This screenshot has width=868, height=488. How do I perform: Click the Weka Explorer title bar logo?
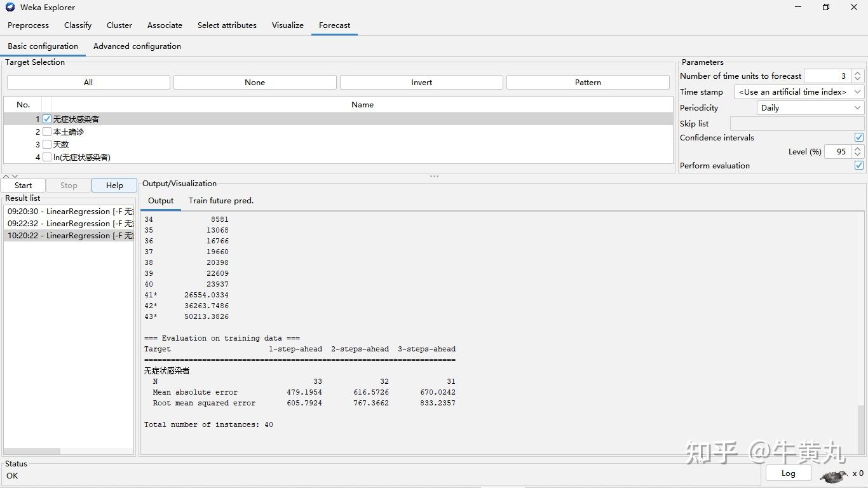coord(10,7)
